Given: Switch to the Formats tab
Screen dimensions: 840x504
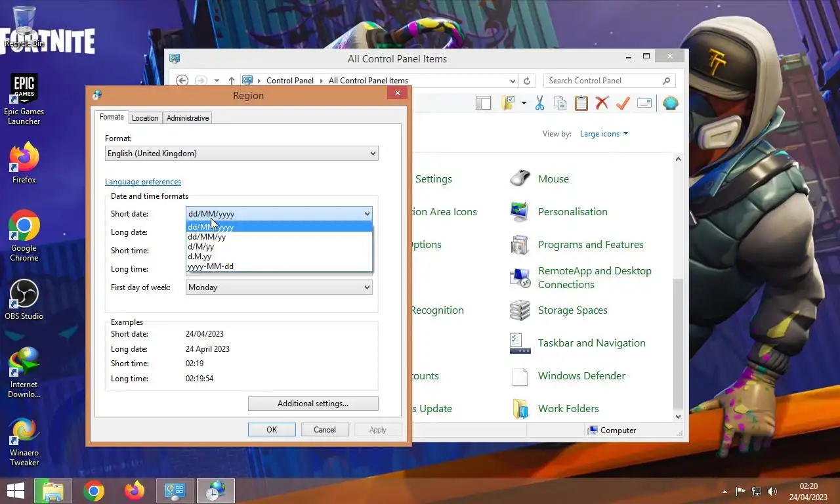Looking at the screenshot, I should (x=112, y=117).
